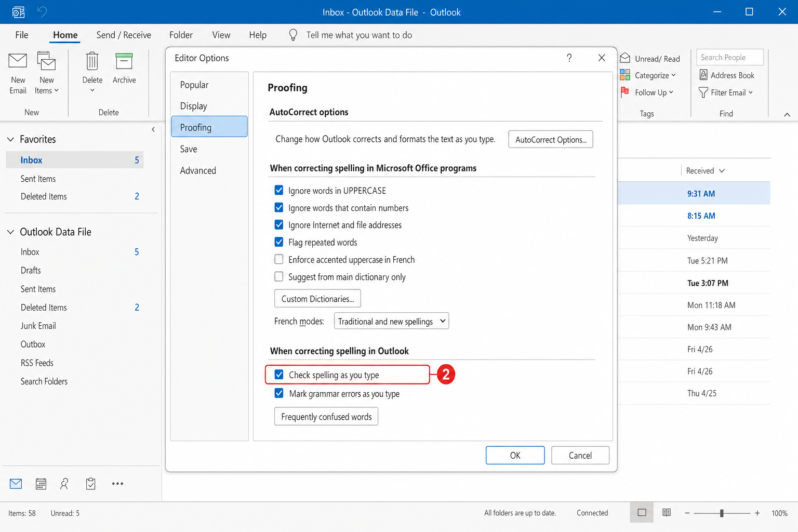The width and height of the screenshot is (798, 532).
Task: Close the Editor Options dialog
Action: (x=602, y=58)
